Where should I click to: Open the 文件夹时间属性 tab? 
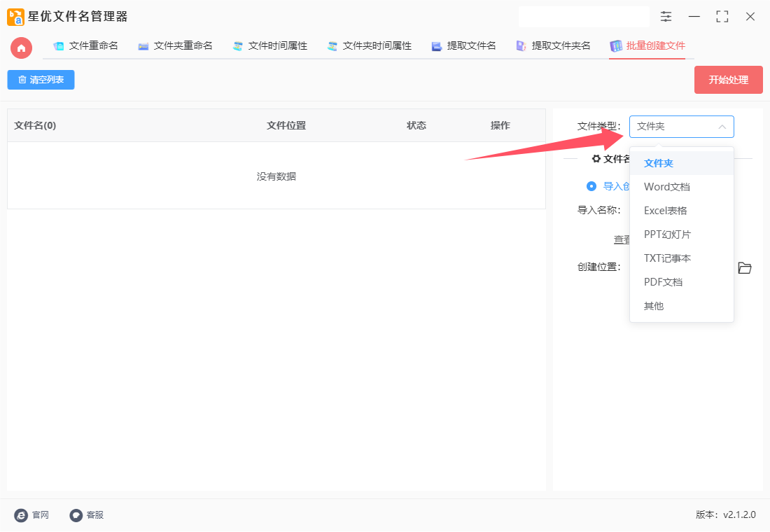coord(369,45)
